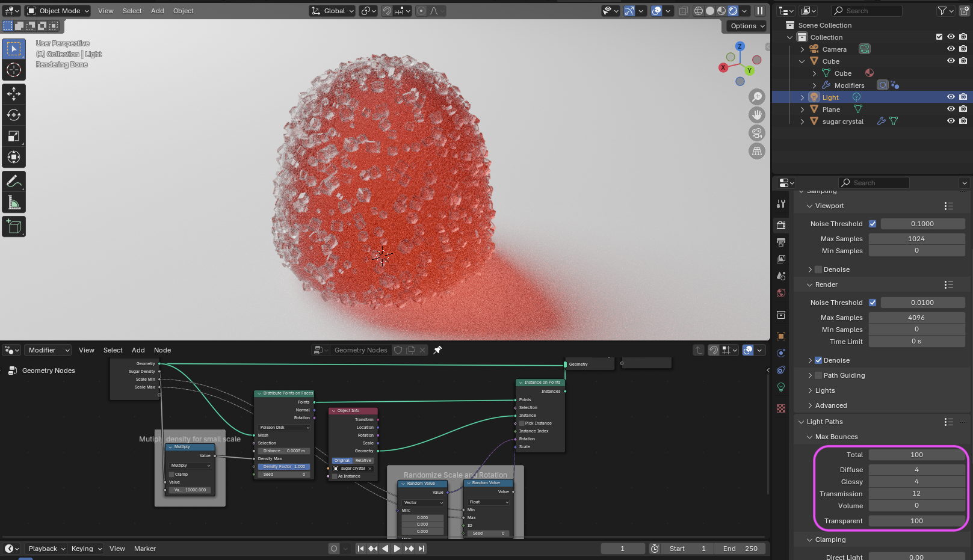The width and height of the screenshot is (973, 560).
Task: Choose the Move tool
Action: [x=14, y=94]
